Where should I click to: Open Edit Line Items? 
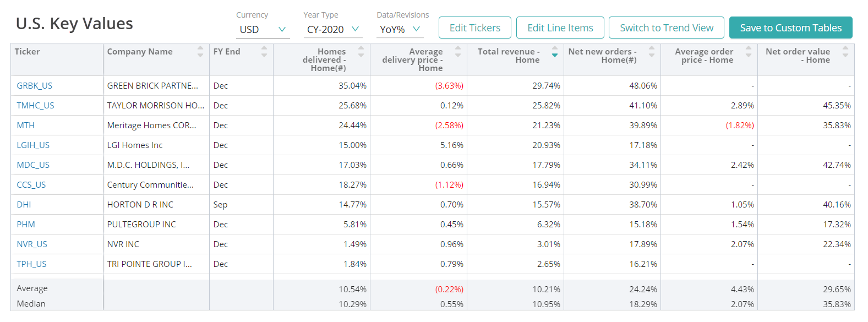pyautogui.click(x=560, y=28)
